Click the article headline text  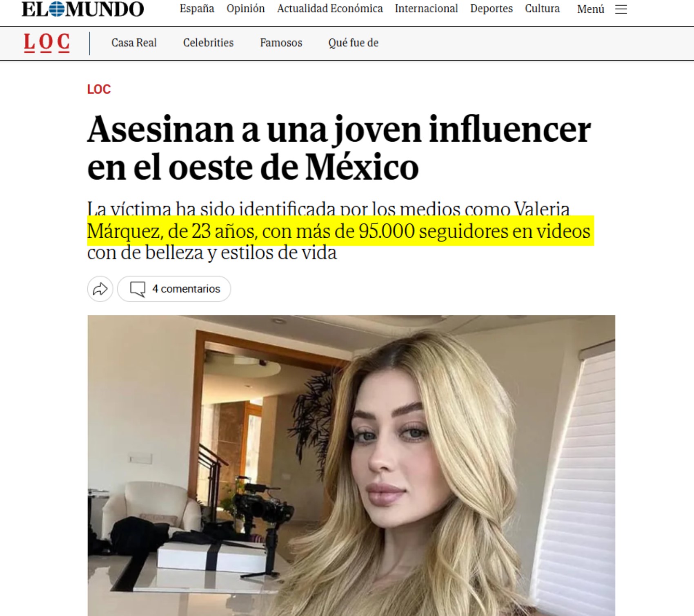pos(339,148)
